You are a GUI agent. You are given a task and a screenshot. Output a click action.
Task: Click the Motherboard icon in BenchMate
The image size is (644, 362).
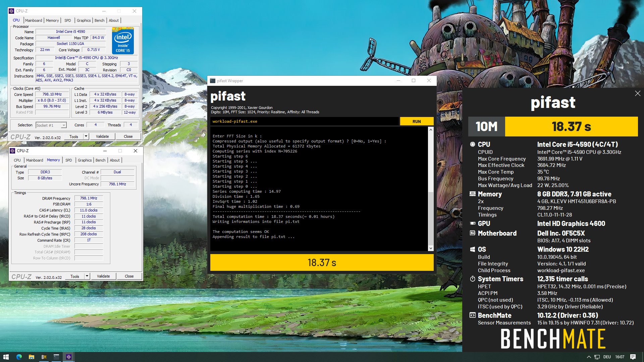[473, 233]
